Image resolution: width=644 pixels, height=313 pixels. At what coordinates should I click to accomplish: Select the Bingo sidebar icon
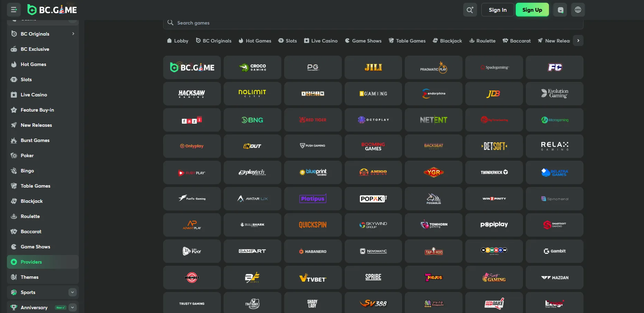(14, 171)
